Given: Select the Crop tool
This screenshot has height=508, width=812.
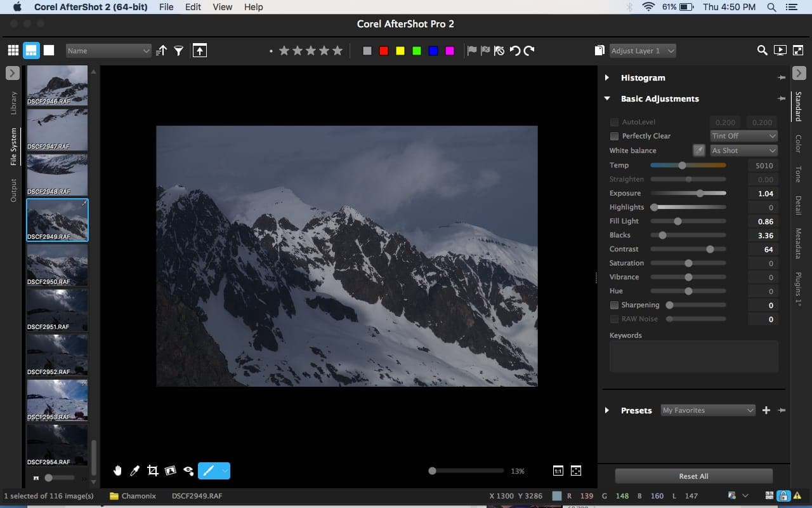Looking at the screenshot, I should 152,471.
